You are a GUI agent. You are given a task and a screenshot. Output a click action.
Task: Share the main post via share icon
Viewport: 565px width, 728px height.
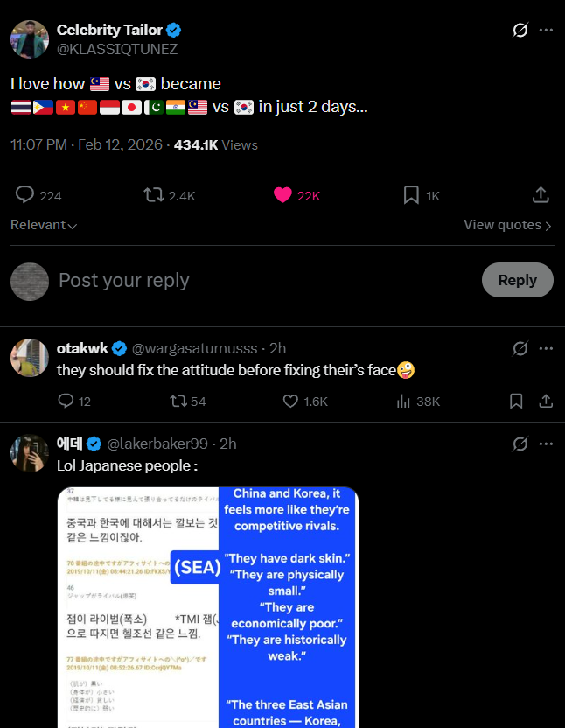point(541,195)
